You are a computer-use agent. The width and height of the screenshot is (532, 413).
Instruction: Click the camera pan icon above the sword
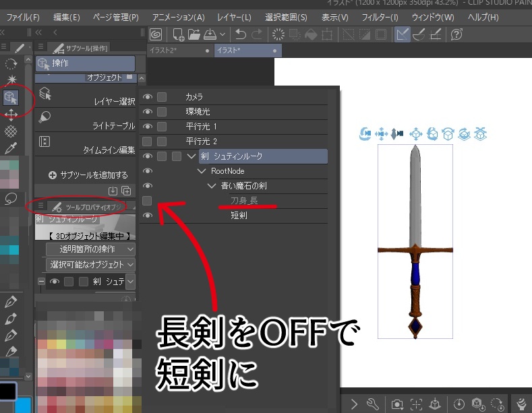click(x=381, y=133)
